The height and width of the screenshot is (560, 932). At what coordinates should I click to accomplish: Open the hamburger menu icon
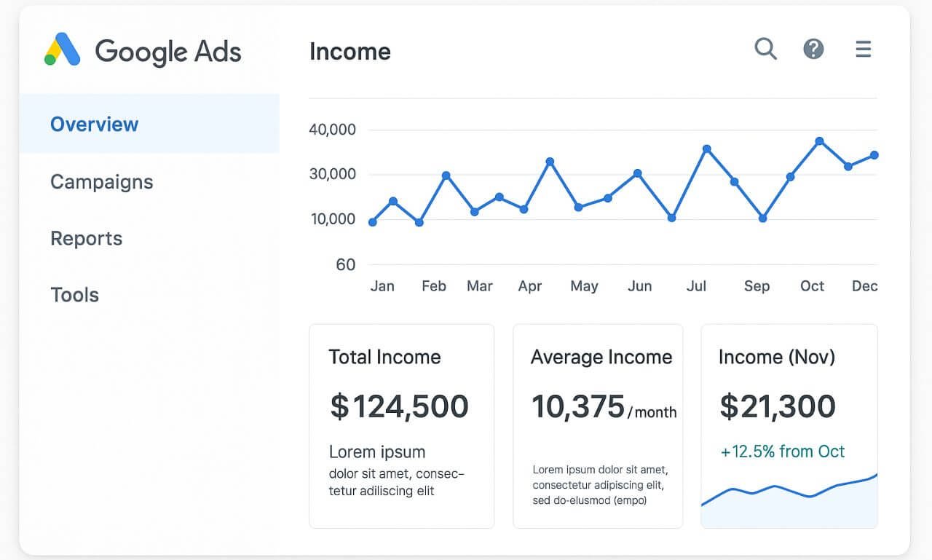pos(863,49)
